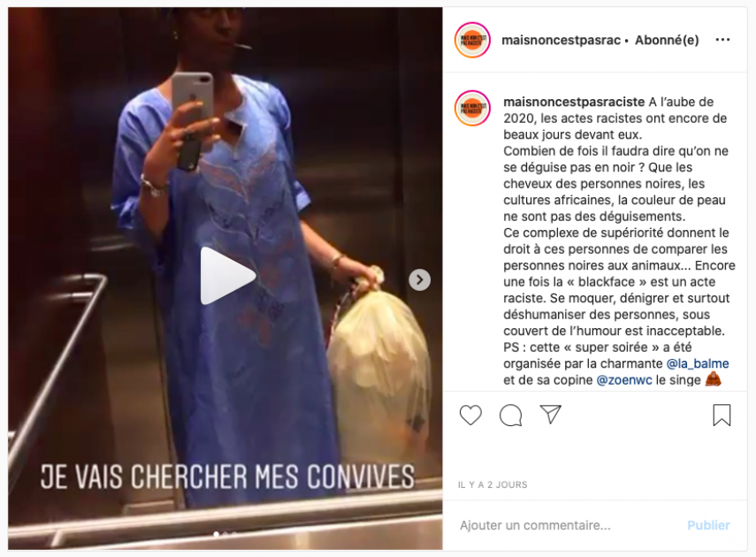
Task: Click maisnoncestpasraciste username in caption
Action: click(574, 102)
